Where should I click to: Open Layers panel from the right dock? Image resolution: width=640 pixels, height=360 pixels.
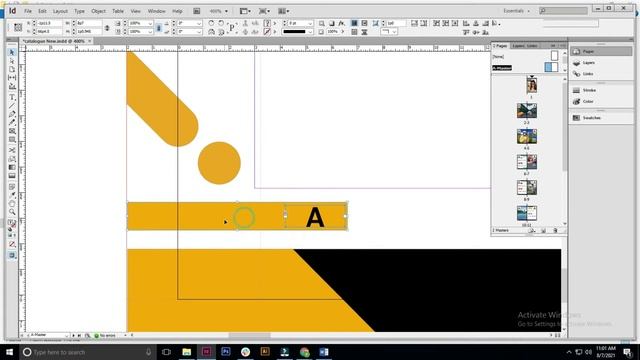tap(601, 63)
